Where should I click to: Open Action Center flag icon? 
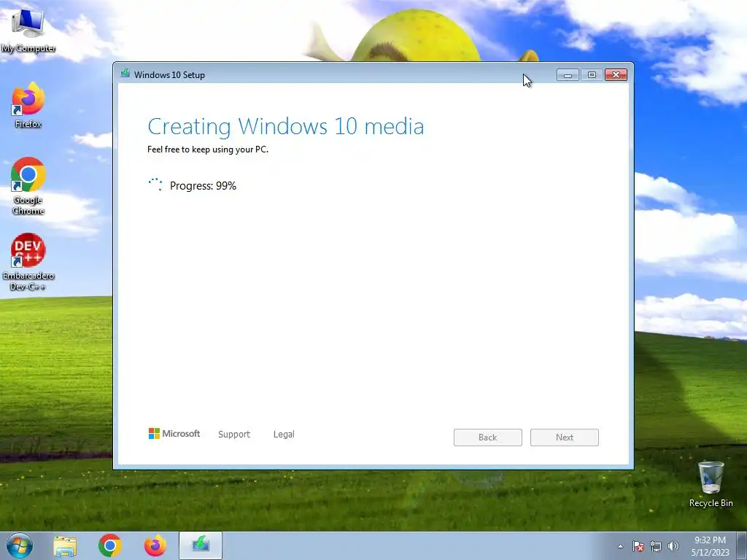click(x=638, y=546)
